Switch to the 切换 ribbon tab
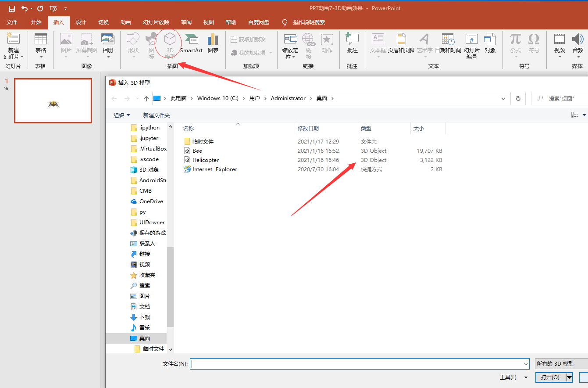Screen dimensions: 588x388 point(103,22)
